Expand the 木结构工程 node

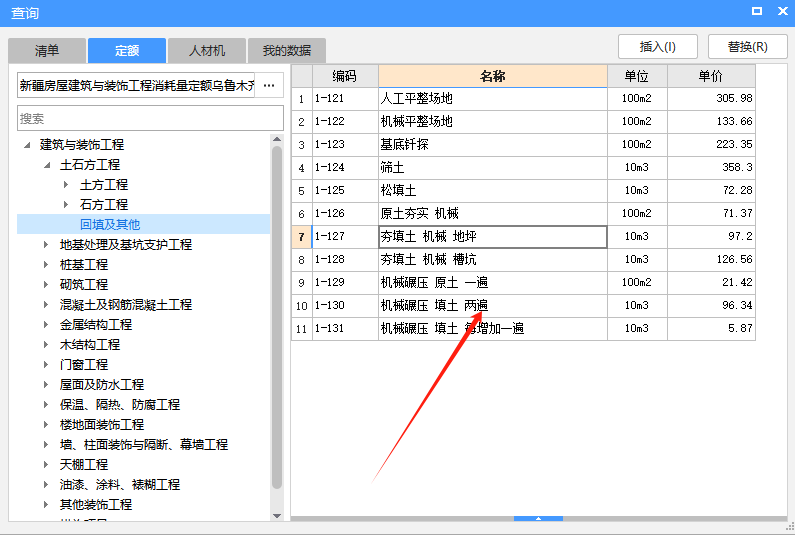(46, 344)
